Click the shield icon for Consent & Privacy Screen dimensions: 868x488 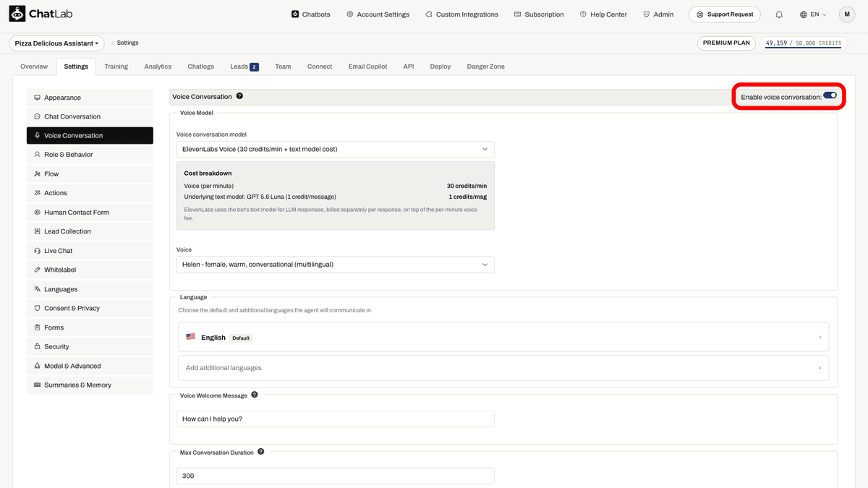coord(37,308)
